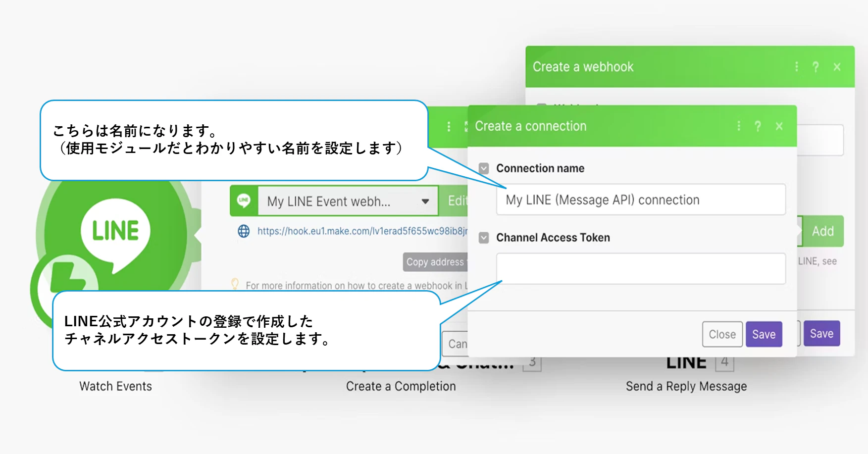Viewport: 868px width, 454px height.
Task: Save the new LINE connection
Action: coord(764,334)
